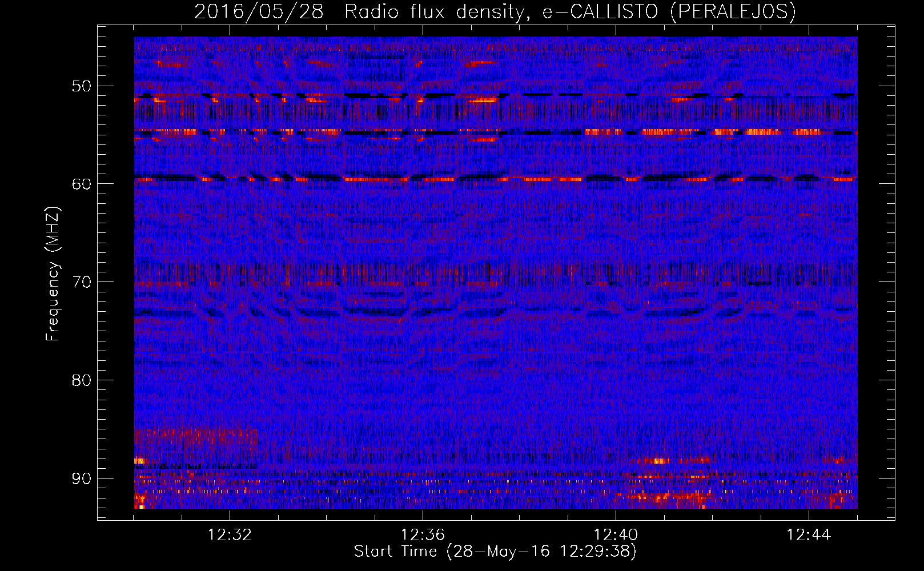Click the 'Frequency (MHZ)' axis label
The image size is (924, 571).
coord(53,274)
